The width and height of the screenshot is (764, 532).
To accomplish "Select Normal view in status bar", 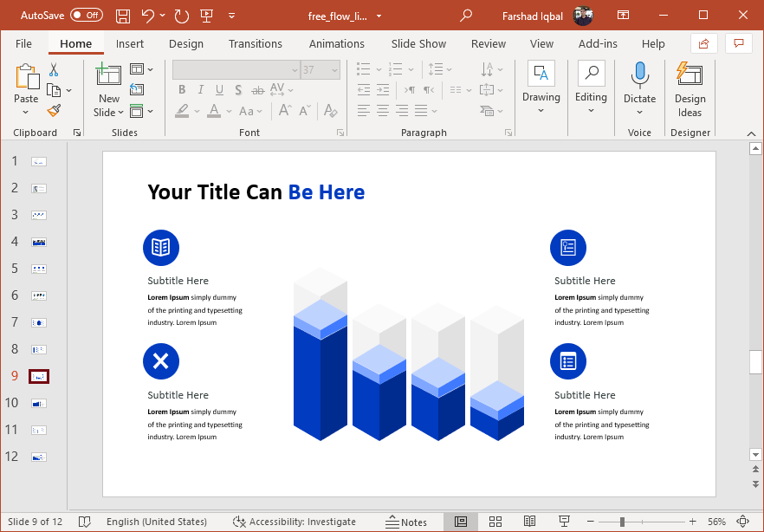I will tap(461, 522).
